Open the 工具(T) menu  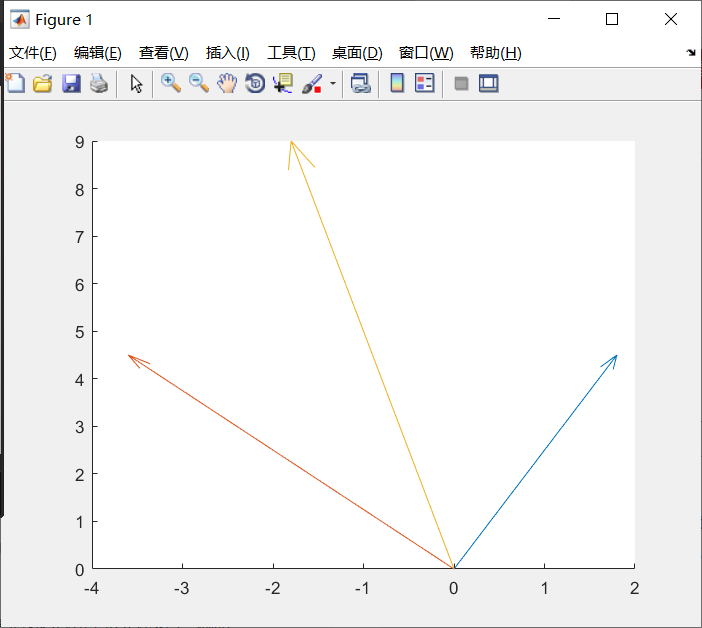click(291, 53)
